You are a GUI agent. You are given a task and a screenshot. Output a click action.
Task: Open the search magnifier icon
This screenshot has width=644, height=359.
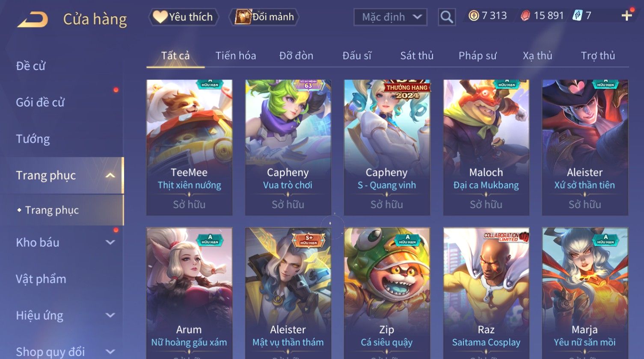pos(447,17)
